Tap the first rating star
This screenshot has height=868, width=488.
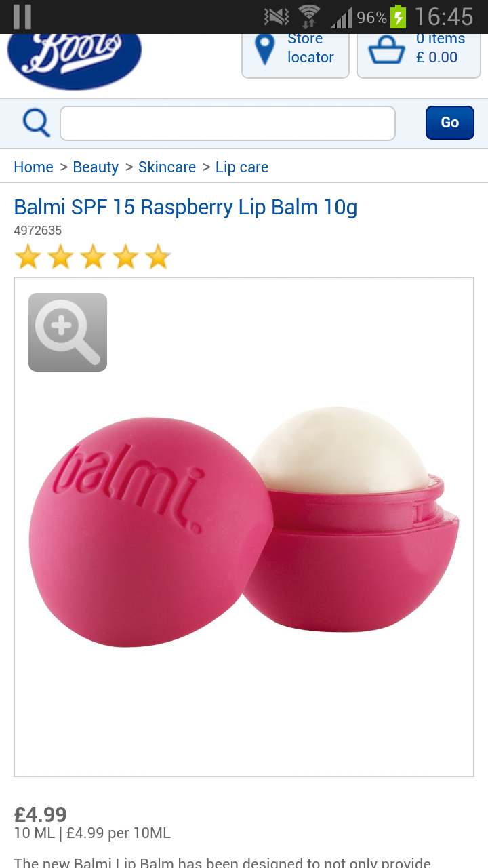(28, 257)
